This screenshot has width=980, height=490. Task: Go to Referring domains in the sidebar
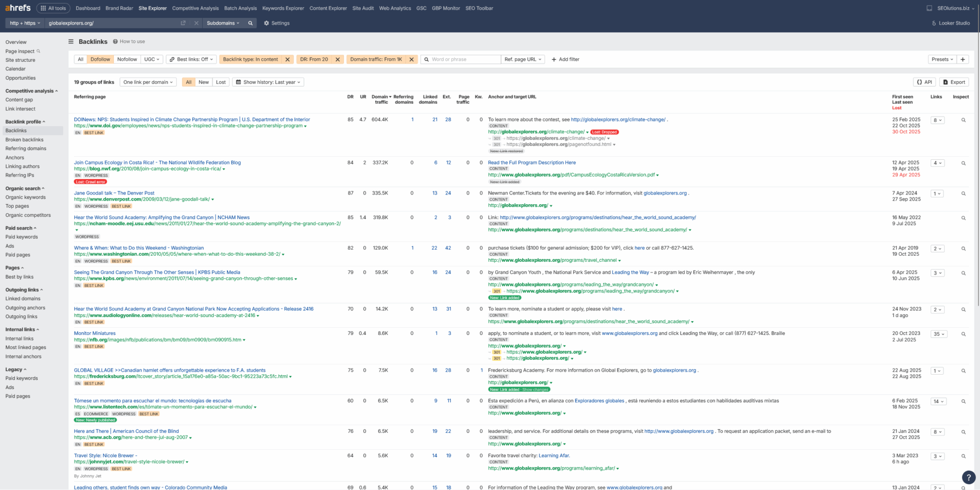coord(26,149)
